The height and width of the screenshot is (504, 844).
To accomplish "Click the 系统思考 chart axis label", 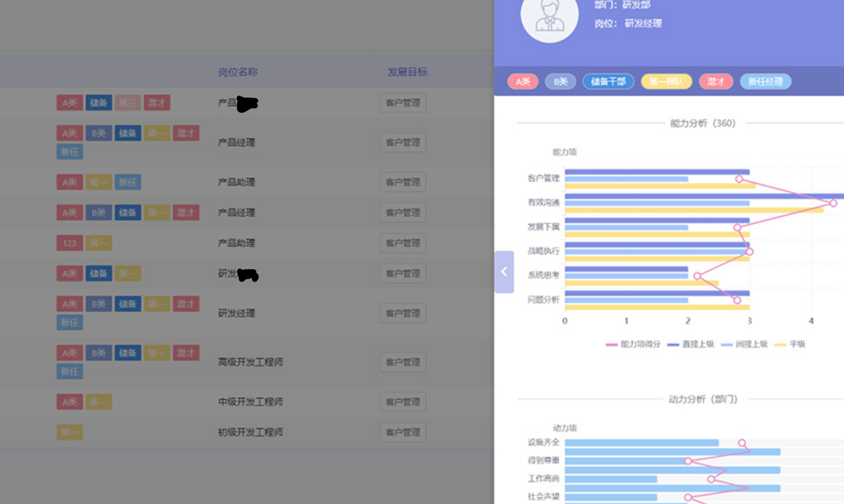I will 544,275.
